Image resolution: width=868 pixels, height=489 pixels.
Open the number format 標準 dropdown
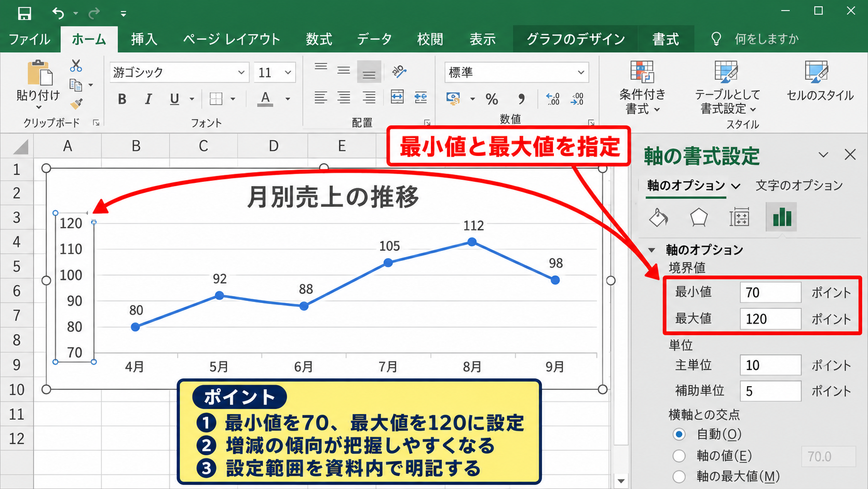click(x=581, y=72)
